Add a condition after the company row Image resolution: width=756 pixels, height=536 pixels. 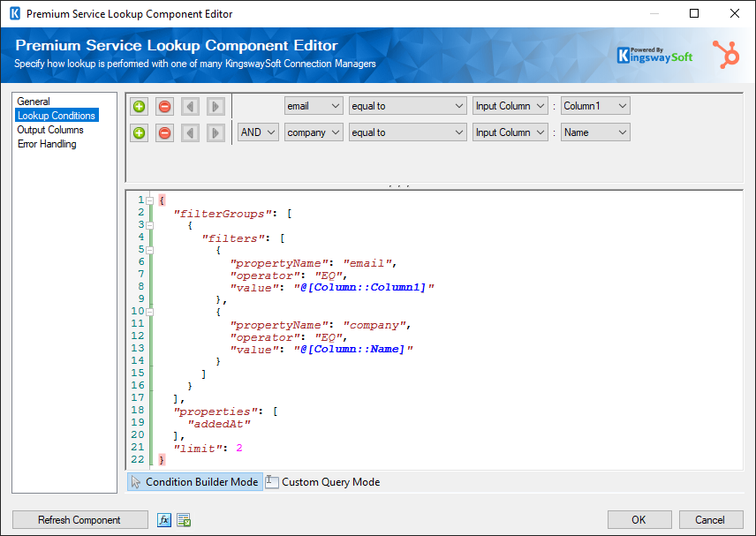point(139,132)
